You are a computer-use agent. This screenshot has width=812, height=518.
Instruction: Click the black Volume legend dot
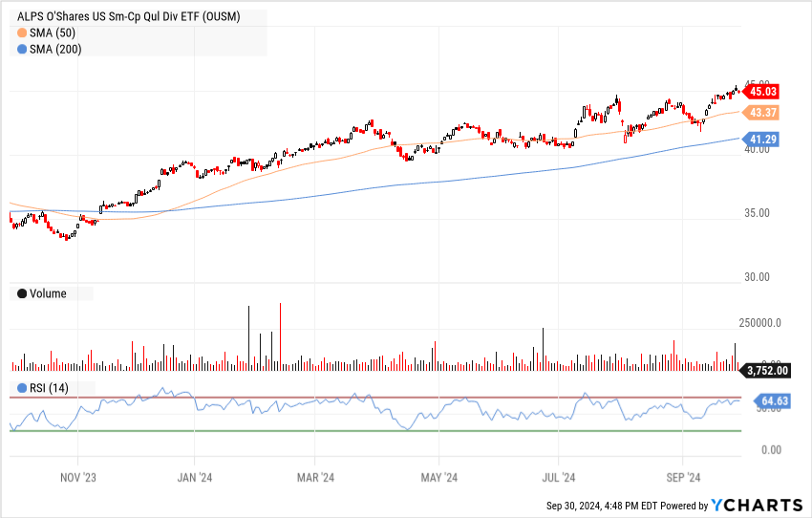coord(22,293)
